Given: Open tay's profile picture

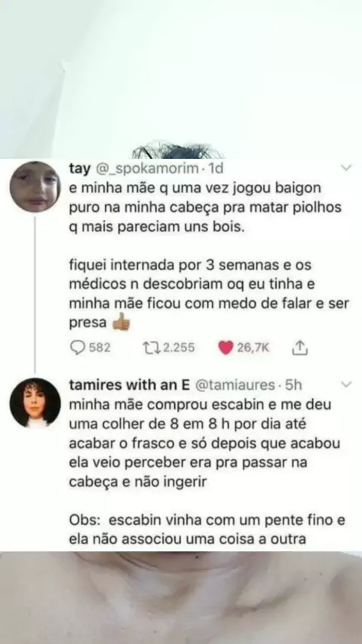Looking at the screenshot, I should (x=35, y=186).
